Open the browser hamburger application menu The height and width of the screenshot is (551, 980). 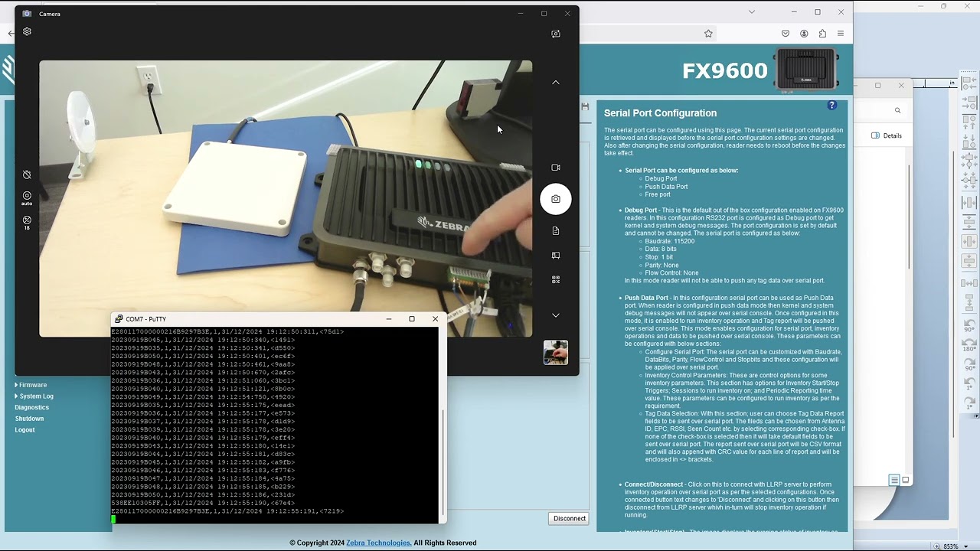tap(841, 34)
